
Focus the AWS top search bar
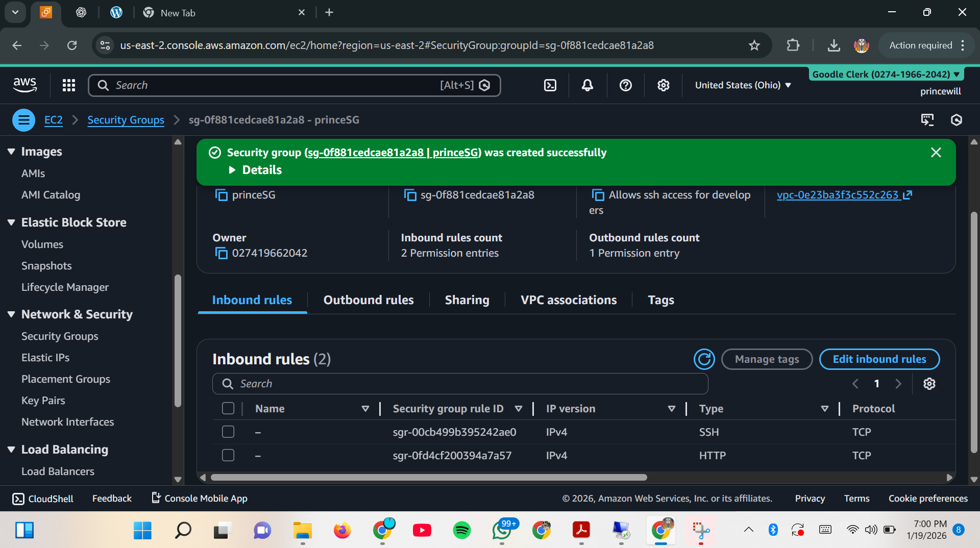pos(294,85)
